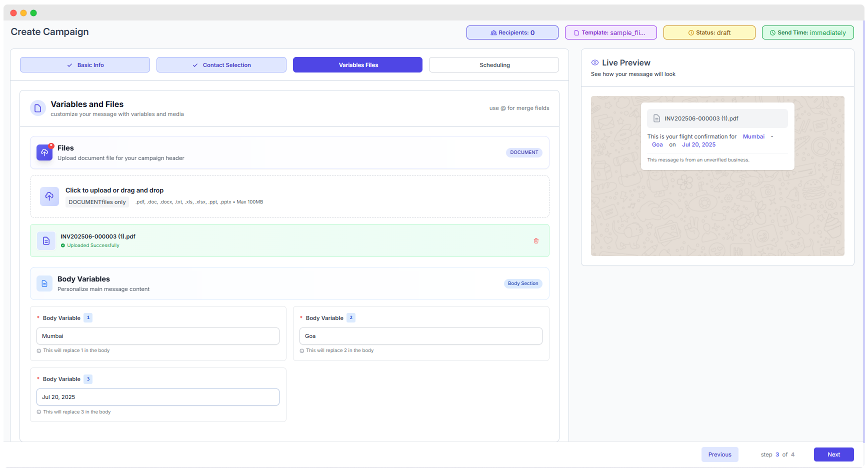Click the trash icon to delete uploaded PDF
This screenshot has width=868, height=472.
(536, 240)
